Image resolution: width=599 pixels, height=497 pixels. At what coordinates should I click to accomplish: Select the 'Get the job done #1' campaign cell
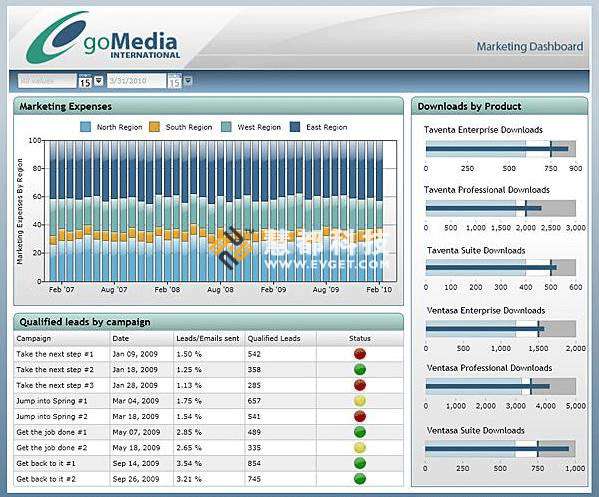[62, 432]
